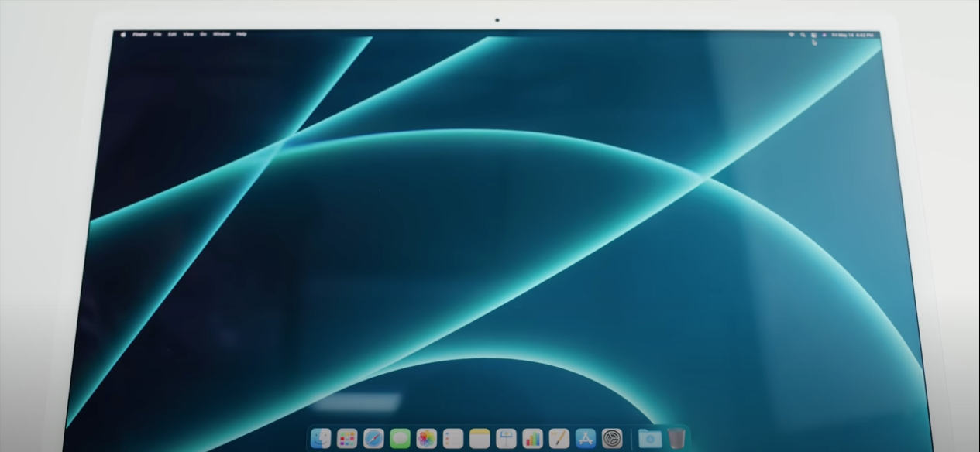Screen dimensions: 980x452
Task: Open the Edit menu
Action: coord(173,34)
